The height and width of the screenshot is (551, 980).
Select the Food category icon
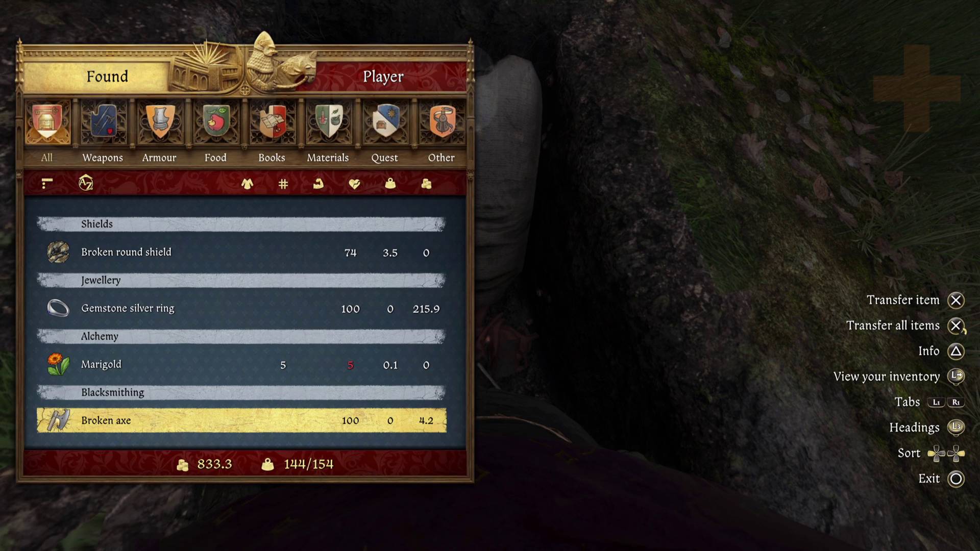pos(215,122)
